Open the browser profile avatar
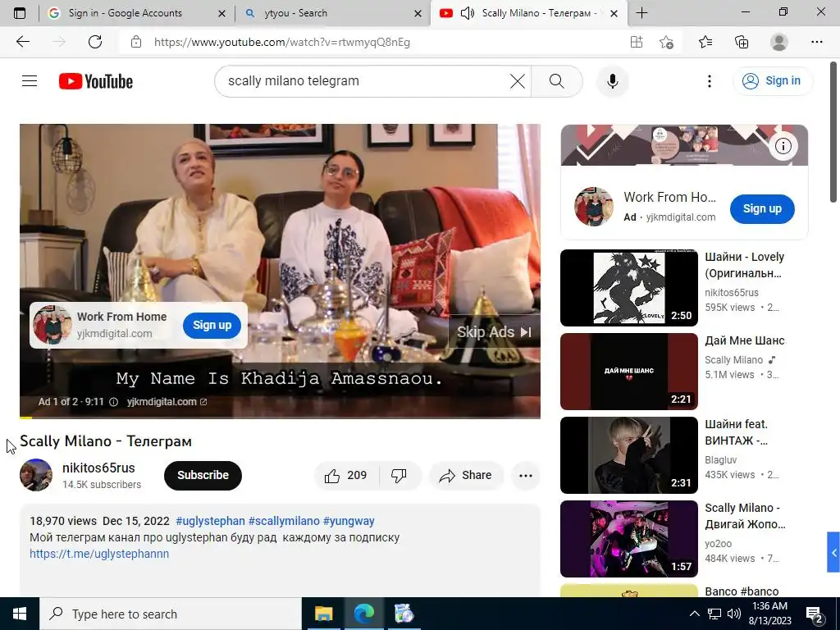 tap(779, 42)
